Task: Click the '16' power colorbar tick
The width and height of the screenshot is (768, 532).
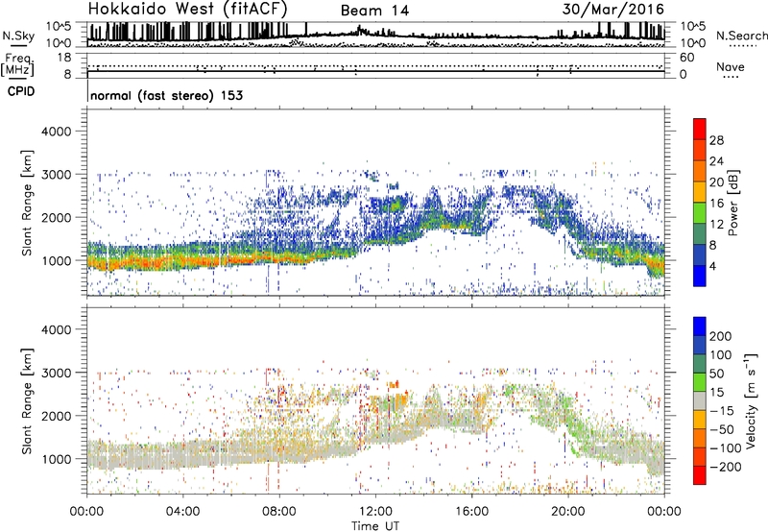Action: (716, 204)
